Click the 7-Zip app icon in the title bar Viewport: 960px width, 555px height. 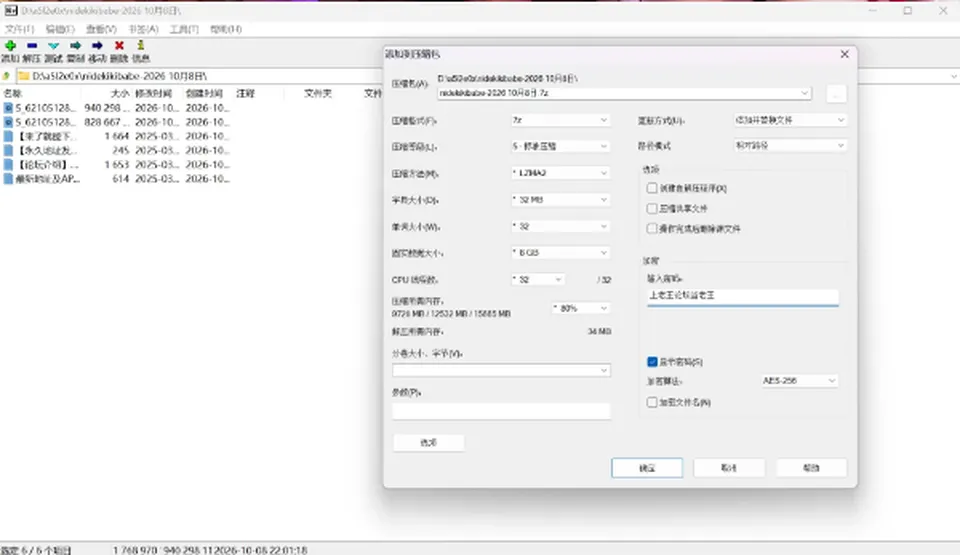10,10
